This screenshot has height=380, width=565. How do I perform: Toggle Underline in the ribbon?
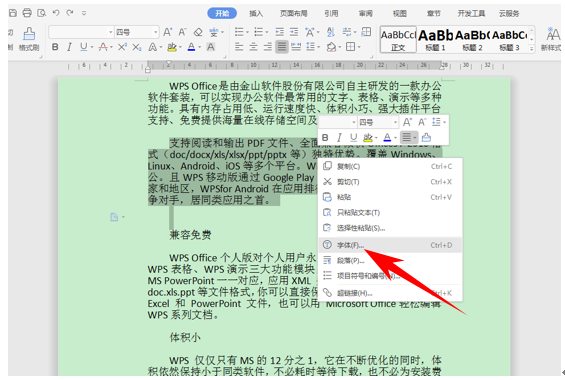coord(84,47)
